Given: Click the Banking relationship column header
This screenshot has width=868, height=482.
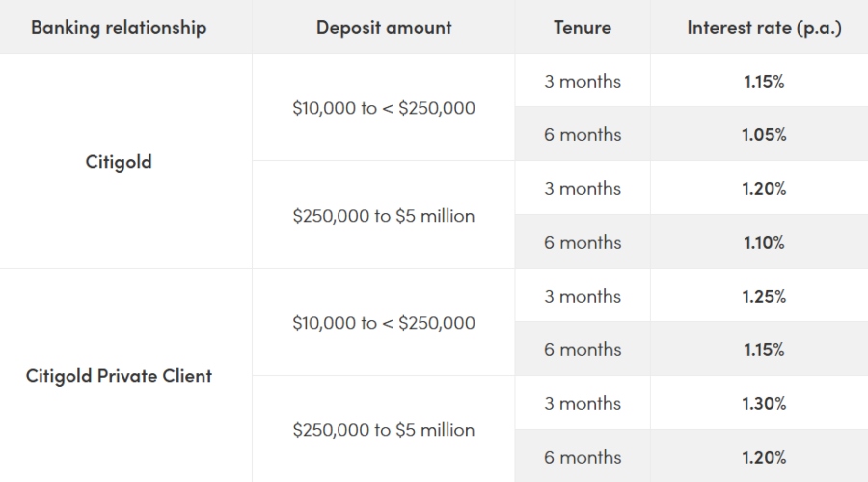Looking at the screenshot, I should (119, 27).
